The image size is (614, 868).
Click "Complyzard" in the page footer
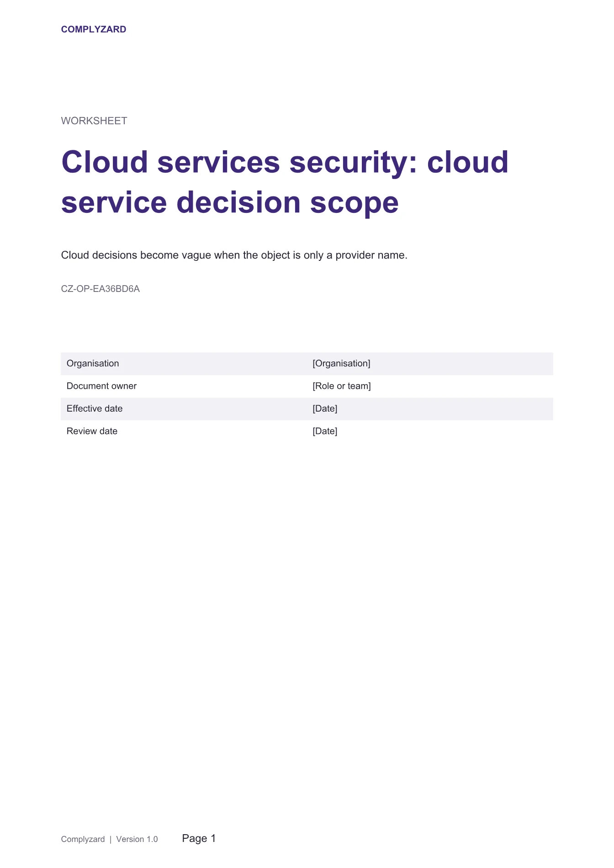click(83, 839)
